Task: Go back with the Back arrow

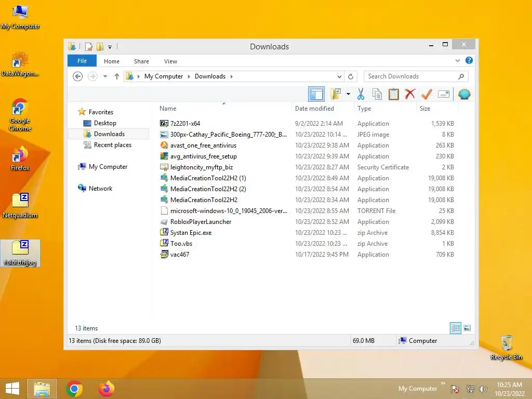Action: click(x=78, y=76)
